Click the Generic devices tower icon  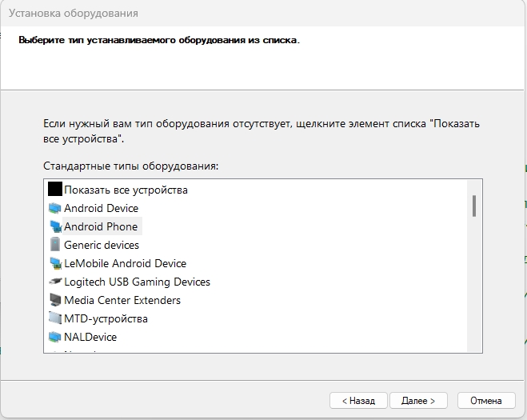pos(55,245)
